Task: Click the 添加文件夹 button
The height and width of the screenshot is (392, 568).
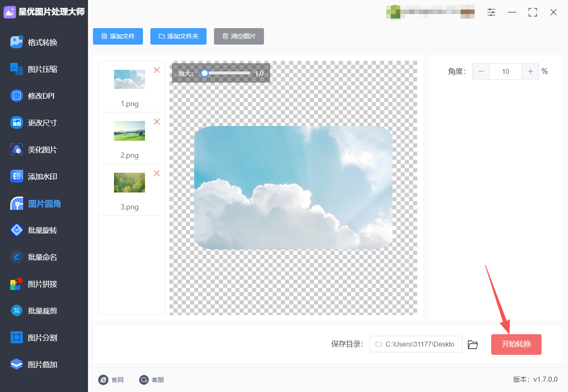Action: (178, 36)
